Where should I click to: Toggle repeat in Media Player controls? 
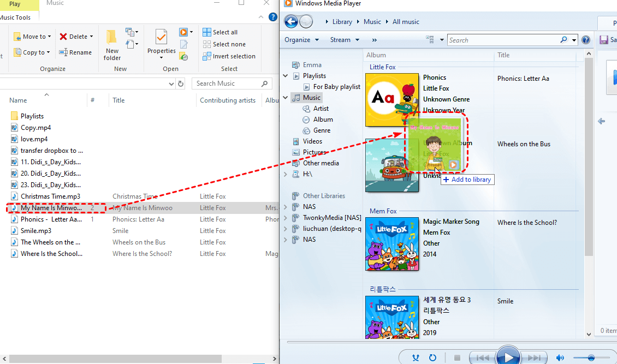click(432, 357)
